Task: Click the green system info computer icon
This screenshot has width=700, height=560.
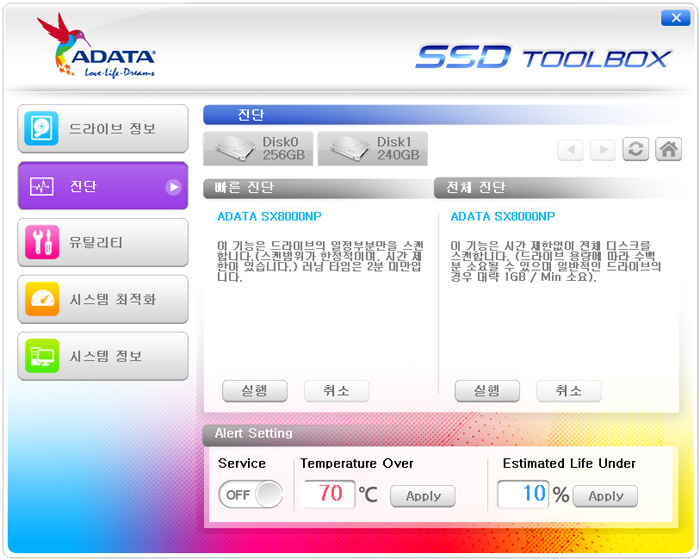Action: (x=42, y=356)
